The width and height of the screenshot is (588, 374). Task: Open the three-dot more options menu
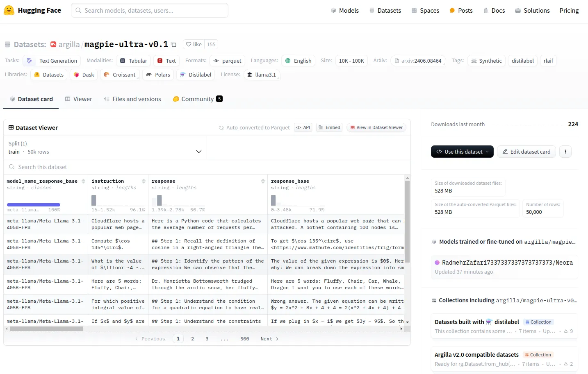tap(565, 152)
